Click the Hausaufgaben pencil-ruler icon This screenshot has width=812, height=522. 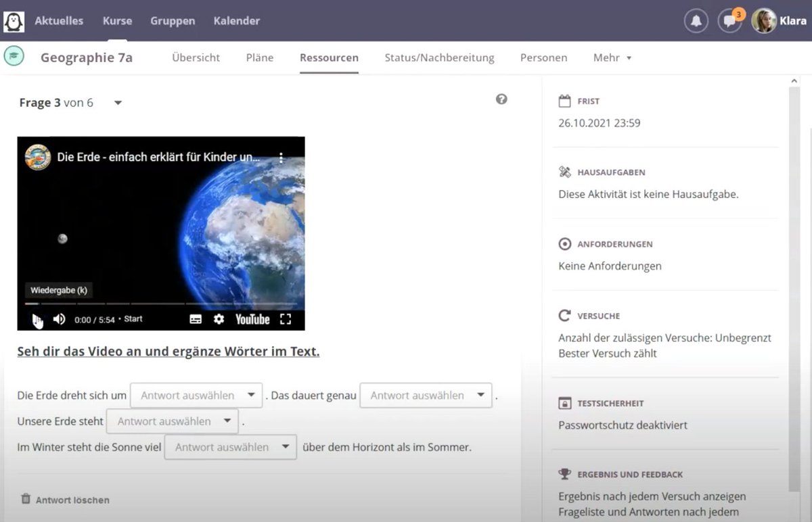pos(565,172)
